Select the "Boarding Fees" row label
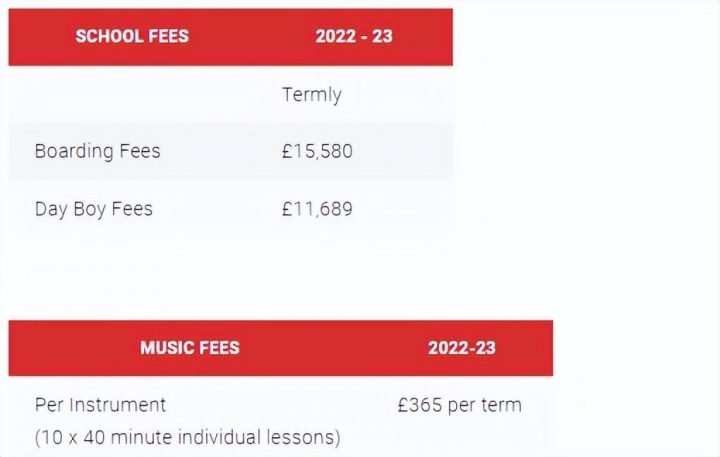Viewport: 720px width, 457px height. pos(97,152)
